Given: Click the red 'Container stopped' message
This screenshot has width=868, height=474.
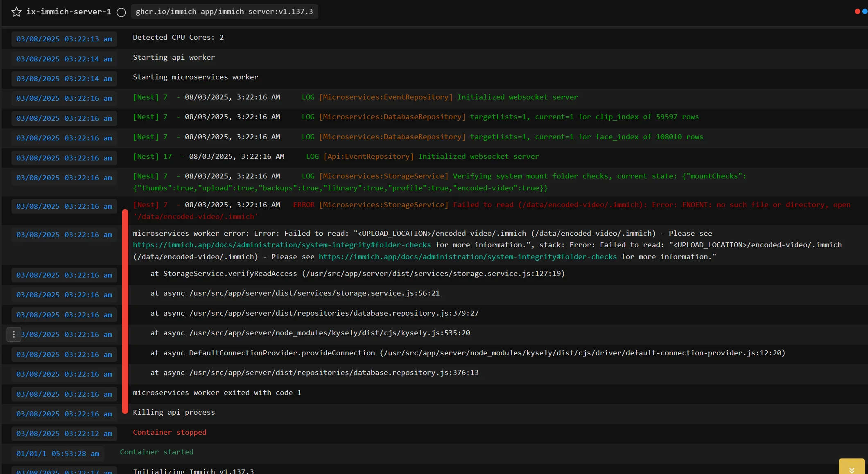Looking at the screenshot, I should coord(170,432).
